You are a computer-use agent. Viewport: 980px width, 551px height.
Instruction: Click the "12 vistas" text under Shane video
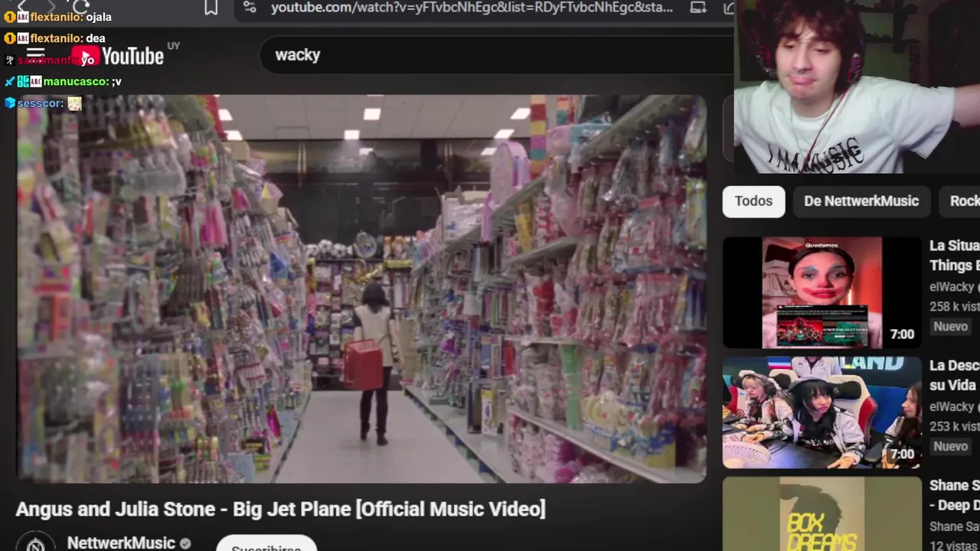[x=954, y=546]
